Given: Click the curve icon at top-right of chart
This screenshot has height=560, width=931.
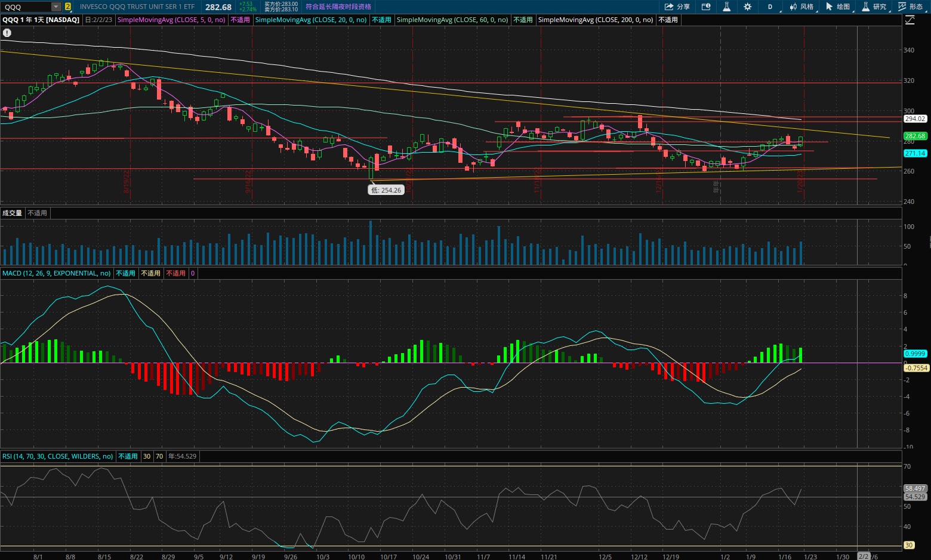Looking at the screenshot, I should 910,20.
